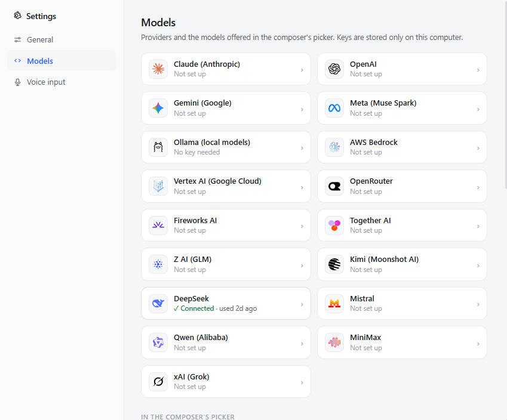Expand the OpenRouter chevron
This screenshot has width=507, height=420.
[x=478, y=187]
